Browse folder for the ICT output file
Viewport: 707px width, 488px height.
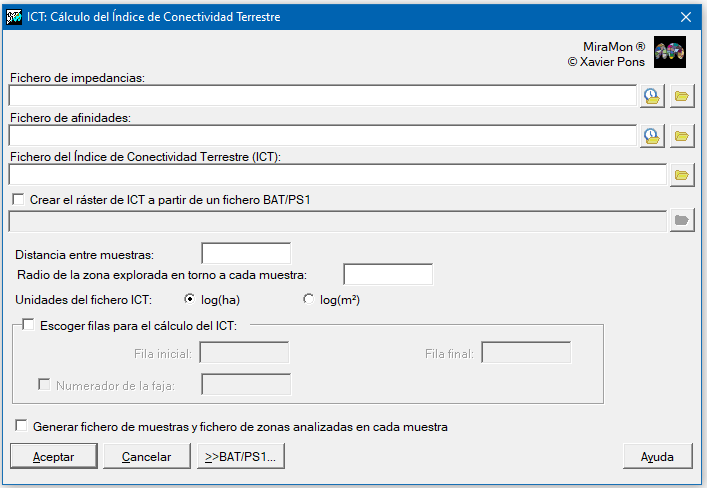682,175
